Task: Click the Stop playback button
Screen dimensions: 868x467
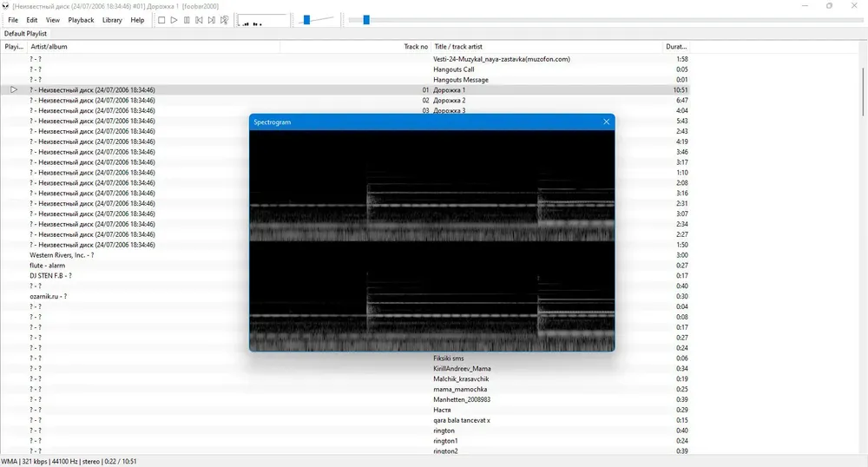Action: 161,20
